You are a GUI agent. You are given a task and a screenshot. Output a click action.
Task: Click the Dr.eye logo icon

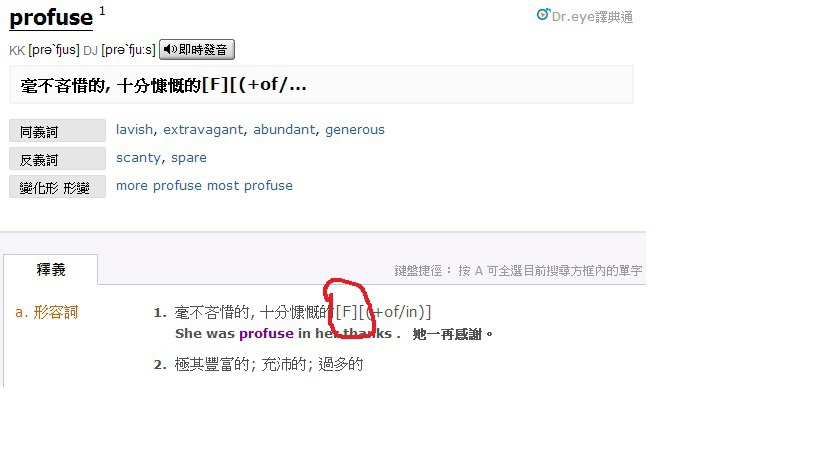[x=543, y=15]
